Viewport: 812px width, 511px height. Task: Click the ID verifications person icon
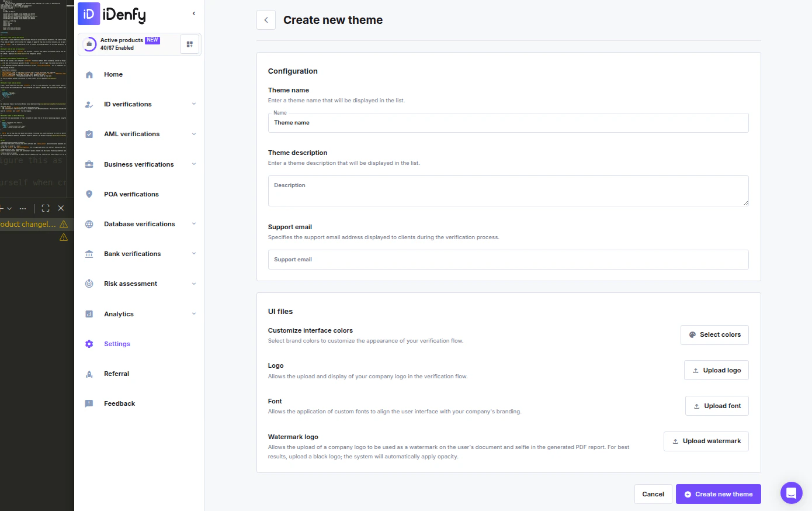[89, 105]
